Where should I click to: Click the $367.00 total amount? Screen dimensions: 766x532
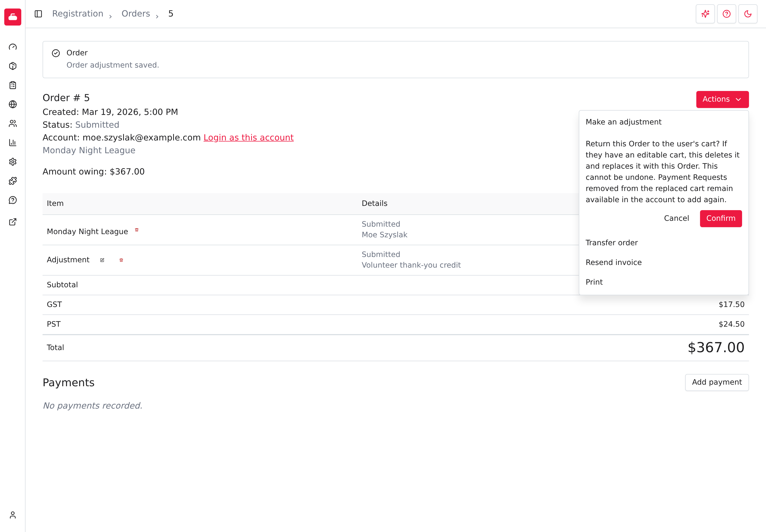point(716,348)
